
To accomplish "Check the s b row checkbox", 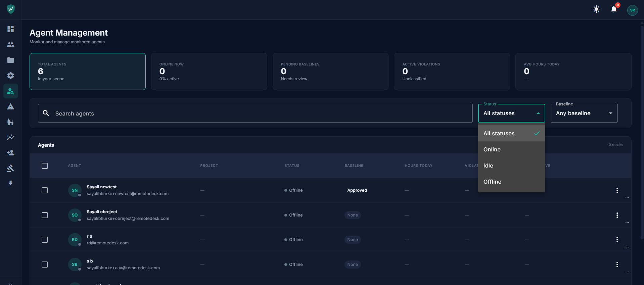I will pyautogui.click(x=45, y=265).
